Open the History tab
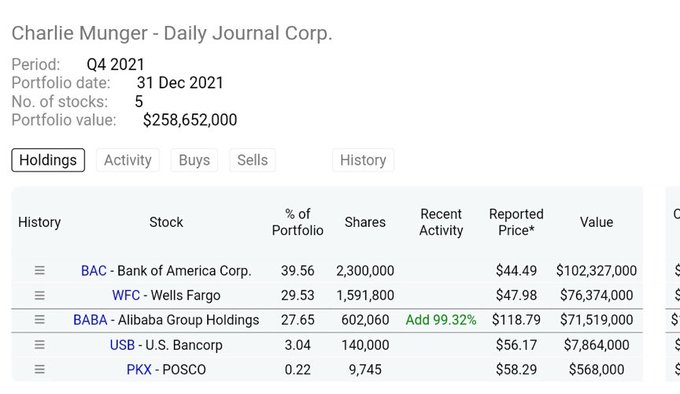The height and width of the screenshot is (394, 680). coord(363,160)
